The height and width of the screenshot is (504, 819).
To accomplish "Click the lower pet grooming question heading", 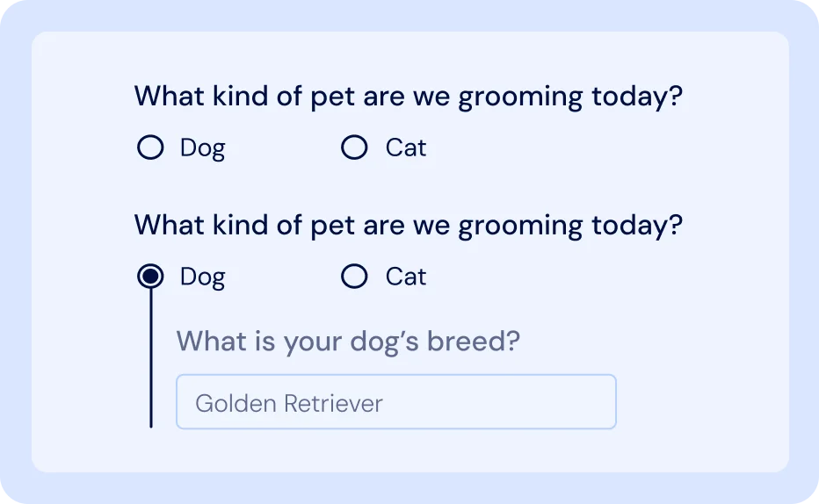I will (408, 226).
